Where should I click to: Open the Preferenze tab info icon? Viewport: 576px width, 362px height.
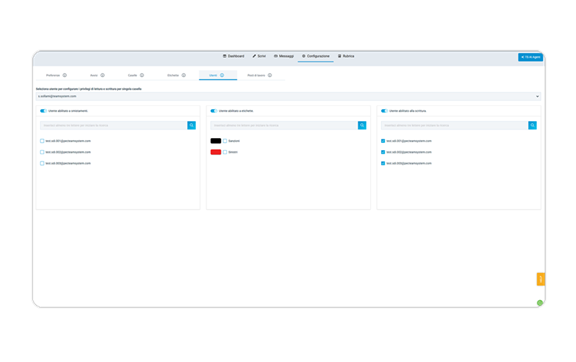point(65,75)
